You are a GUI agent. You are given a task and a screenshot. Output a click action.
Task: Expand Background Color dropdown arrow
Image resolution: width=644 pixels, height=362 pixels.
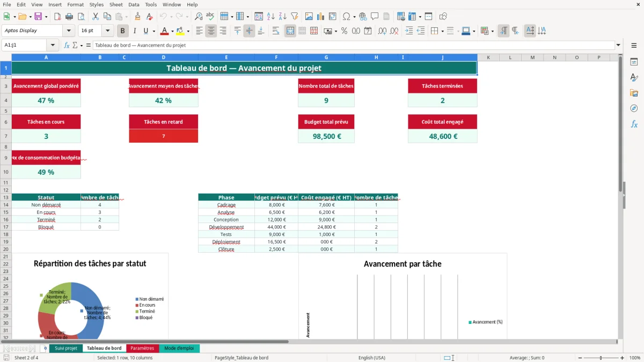coord(188,31)
